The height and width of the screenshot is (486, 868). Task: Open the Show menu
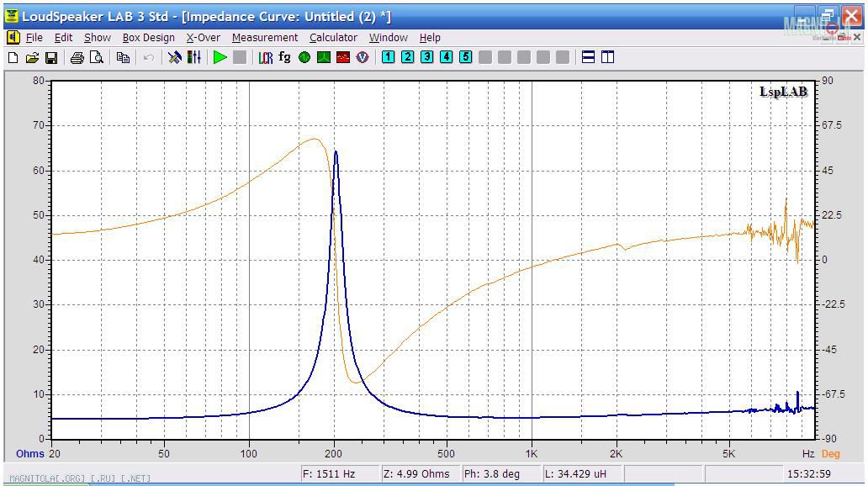pos(98,38)
